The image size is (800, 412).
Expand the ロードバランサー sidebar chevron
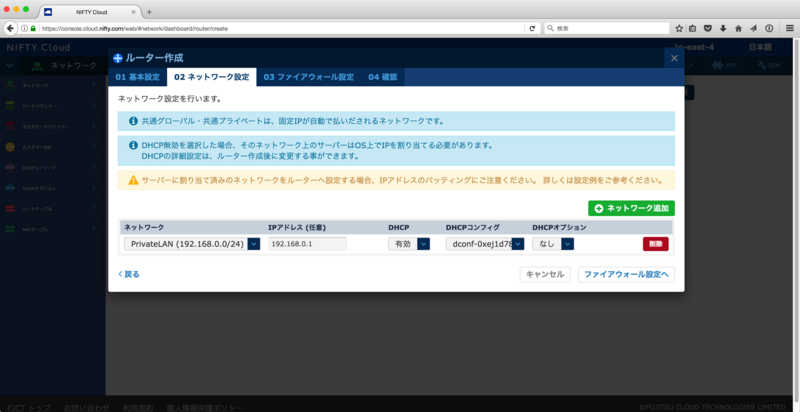click(x=94, y=105)
